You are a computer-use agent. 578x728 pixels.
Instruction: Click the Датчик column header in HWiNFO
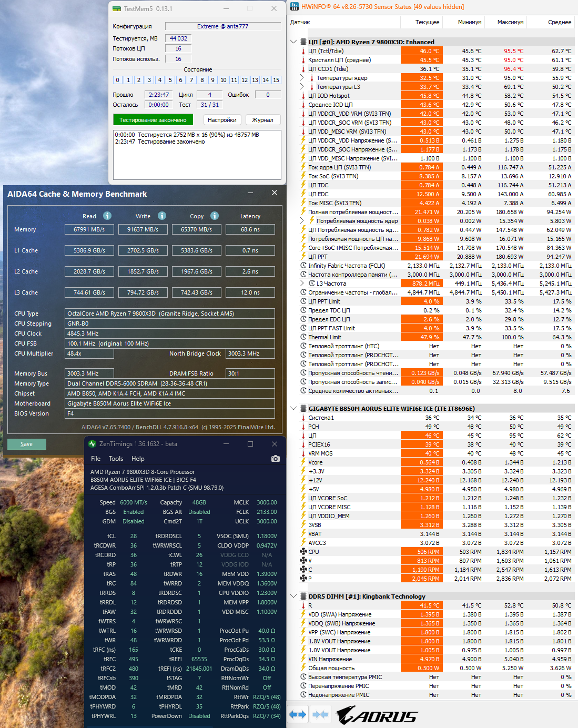click(344, 22)
